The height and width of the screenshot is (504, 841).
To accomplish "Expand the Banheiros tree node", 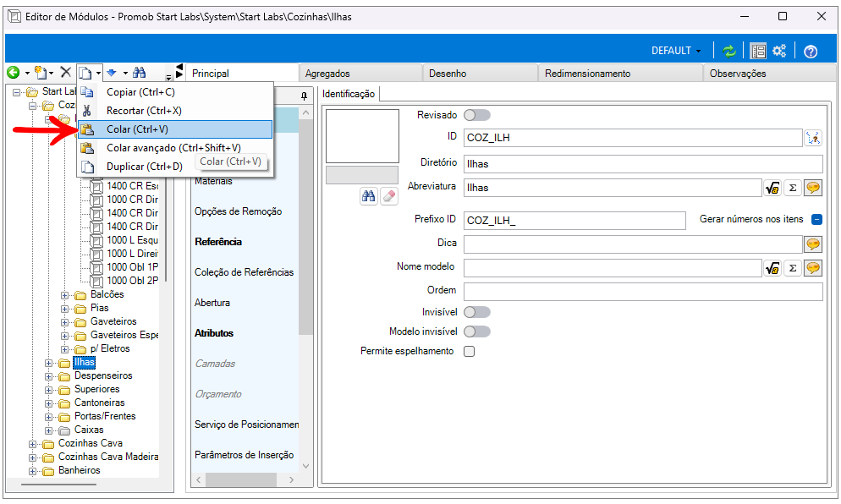I will pos(34,470).
